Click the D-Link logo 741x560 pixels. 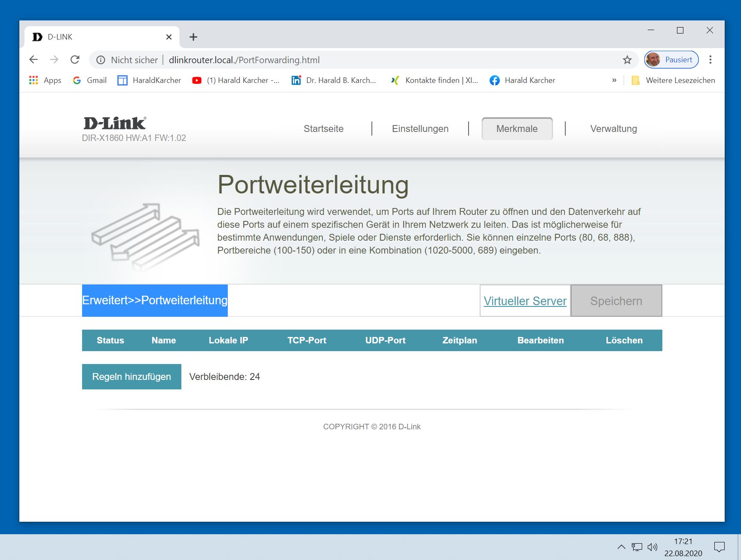tap(115, 123)
